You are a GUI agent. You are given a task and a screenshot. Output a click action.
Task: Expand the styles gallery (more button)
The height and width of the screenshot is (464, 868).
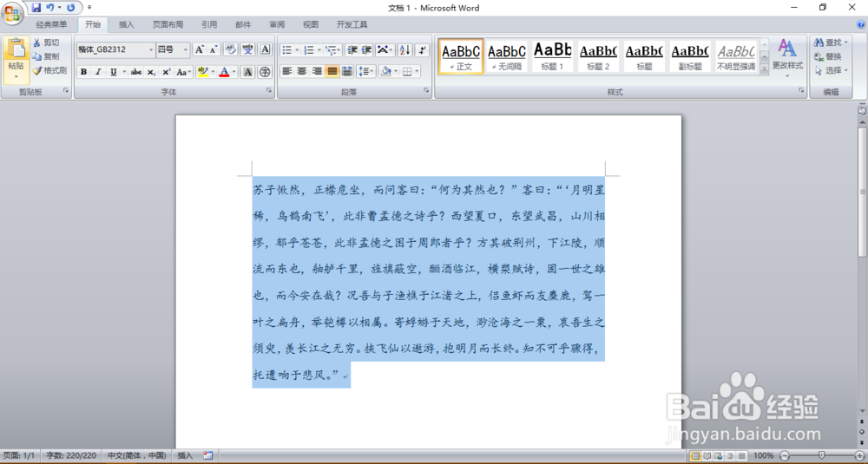tap(765, 69)
